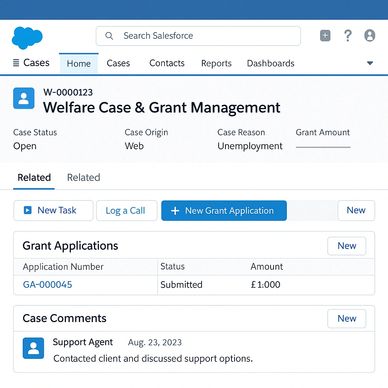
Task: Click the search magnifier icon
Action: (x=109, y=36)
